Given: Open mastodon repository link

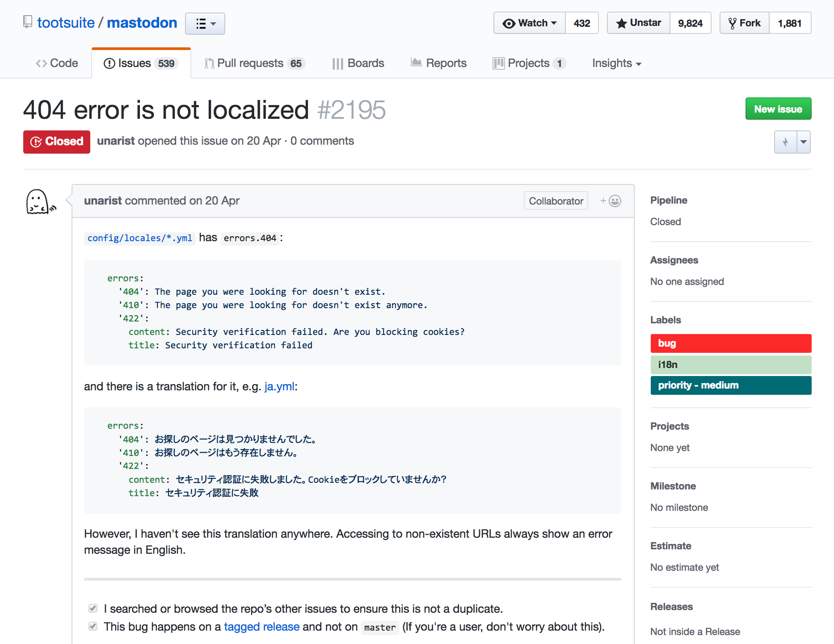Looking at the screenshot, I should (x=142, y=23).
